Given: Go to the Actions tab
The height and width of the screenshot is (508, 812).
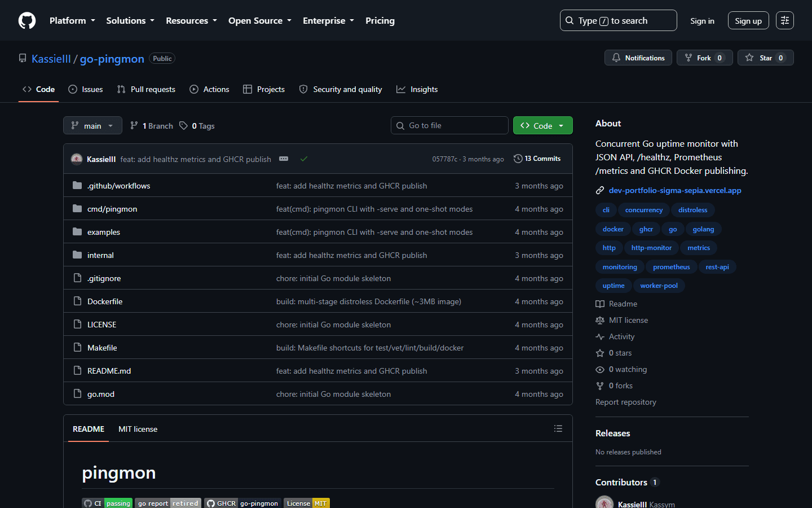Looking at the screenshot, I should coord(209,89).
